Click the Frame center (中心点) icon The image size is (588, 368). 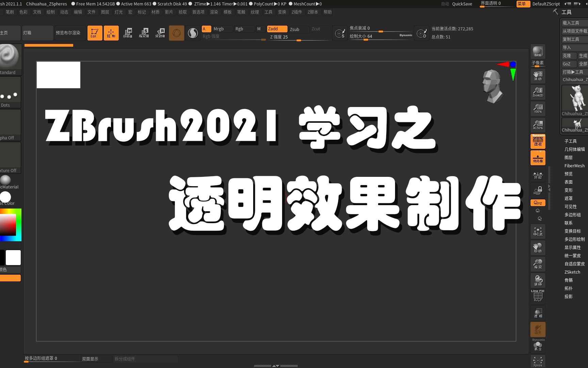538,231
